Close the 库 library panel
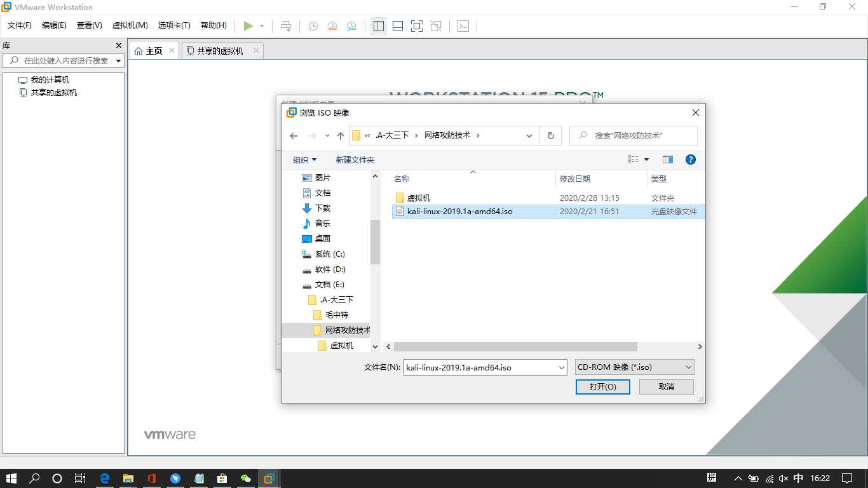Viewport: 868px width, 488px height. (118, 46)
